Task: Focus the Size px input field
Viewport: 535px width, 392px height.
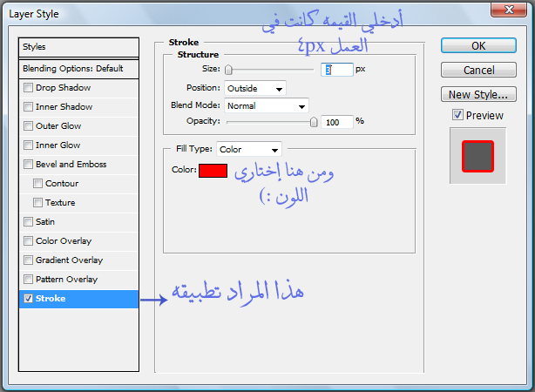Action: click(337, 70)
